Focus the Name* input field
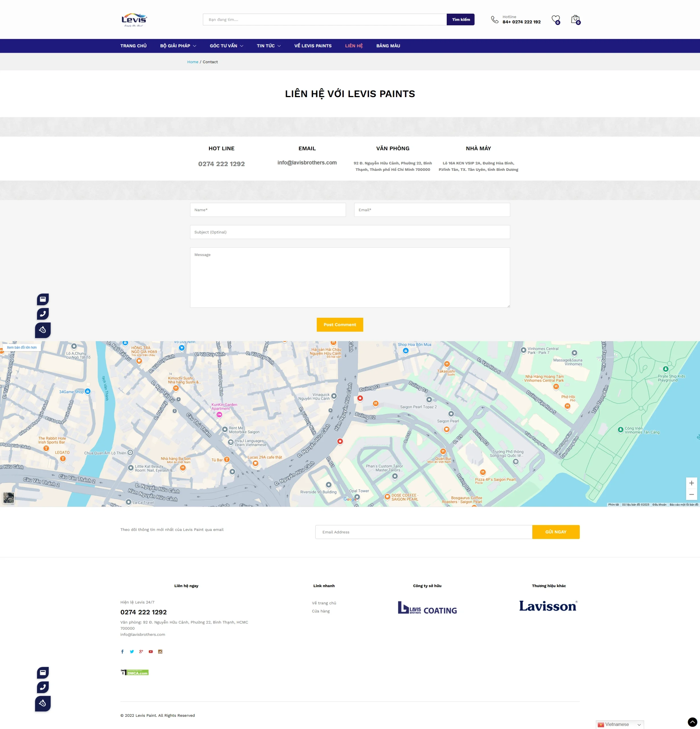 click(268, 210)
